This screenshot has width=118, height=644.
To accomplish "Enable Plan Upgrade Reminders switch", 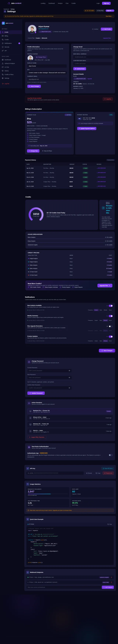I will [111, 326].
